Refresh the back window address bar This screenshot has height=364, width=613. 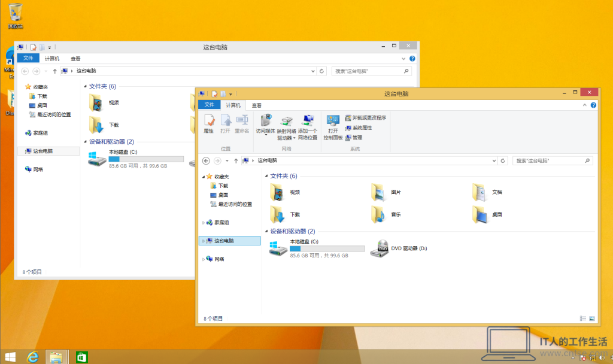pos(321,71)
